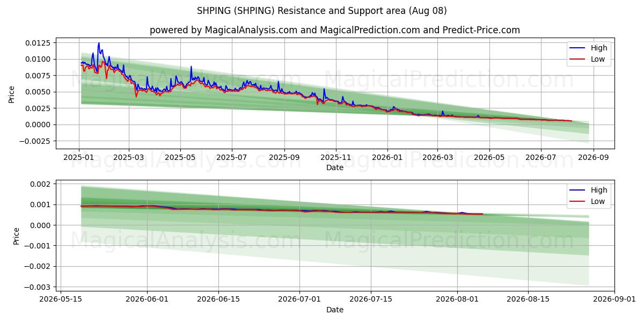This screenshot has height=322, width=644.
Task: Click the y-axis tick '0.0125' in the top chart
Action: (x=39, y=43)
